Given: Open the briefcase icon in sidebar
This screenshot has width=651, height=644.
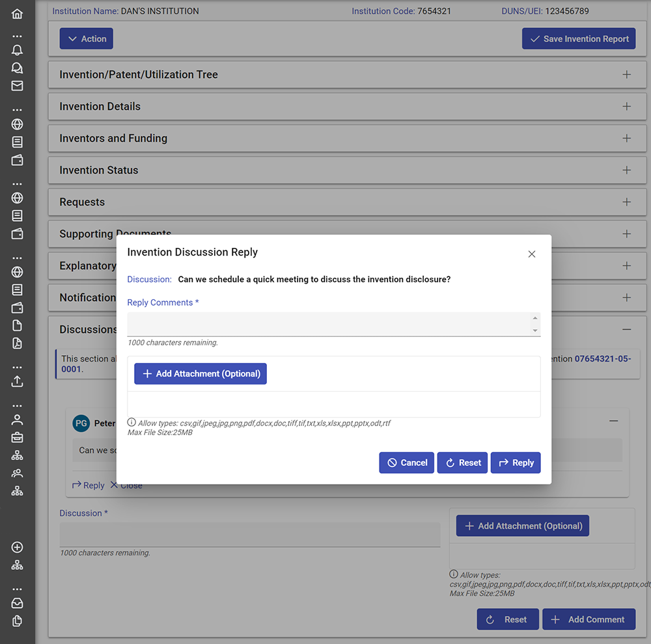Looking at the screenshot, I should (17, 438).
